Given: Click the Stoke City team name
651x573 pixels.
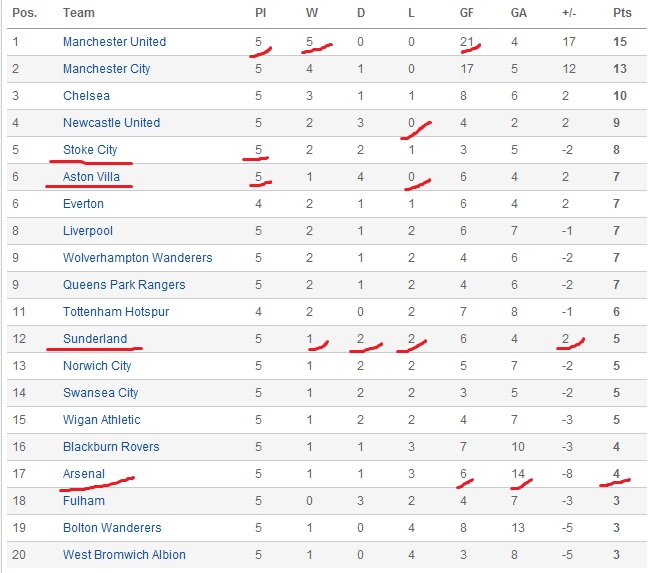Looking at the screenshot, I should tap(90, 150).
